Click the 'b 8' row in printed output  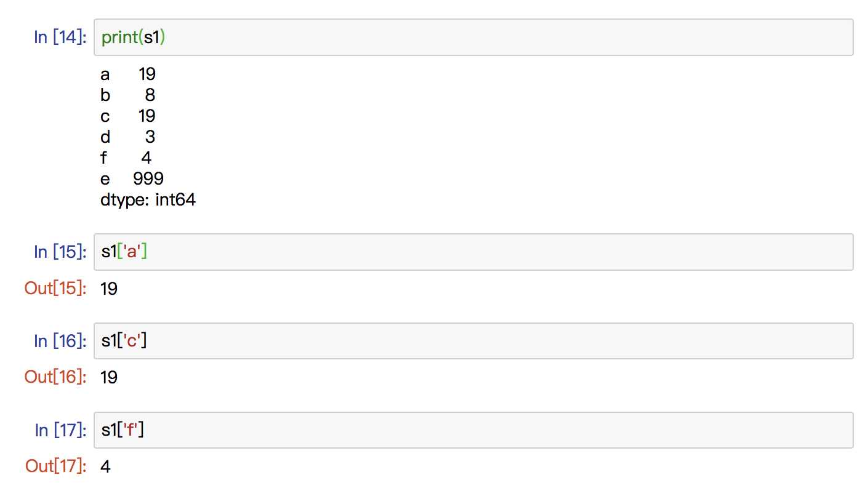click(128, 95)
